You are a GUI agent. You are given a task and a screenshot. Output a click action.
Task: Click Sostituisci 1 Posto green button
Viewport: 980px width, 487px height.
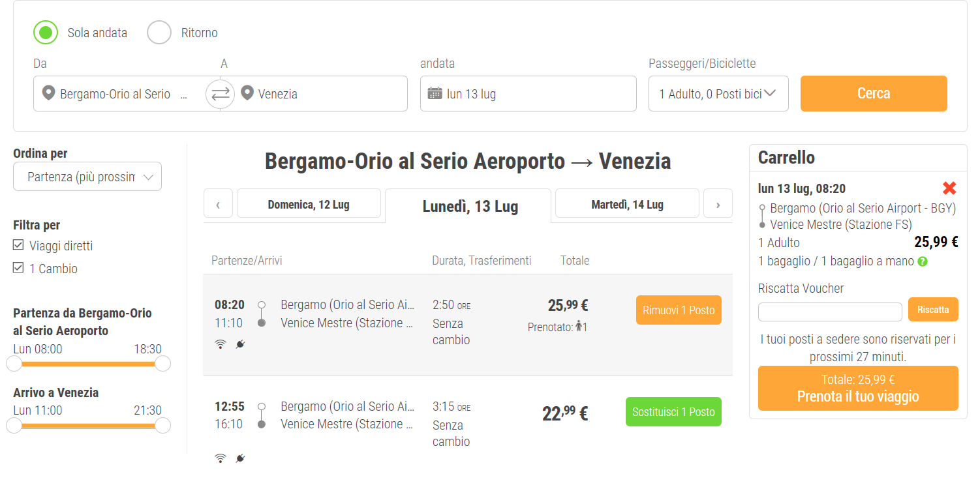pyautogui.click(x=673, y=411)
